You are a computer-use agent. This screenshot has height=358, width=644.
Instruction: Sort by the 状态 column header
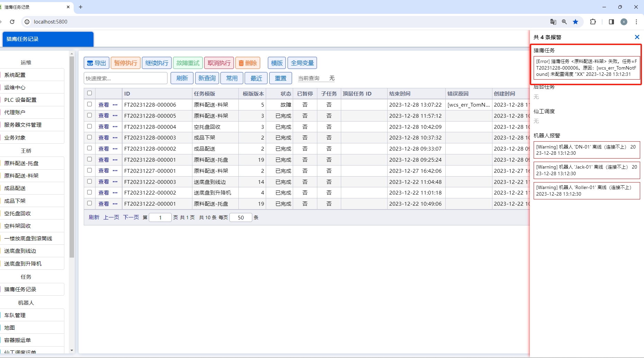click(279, 93)
